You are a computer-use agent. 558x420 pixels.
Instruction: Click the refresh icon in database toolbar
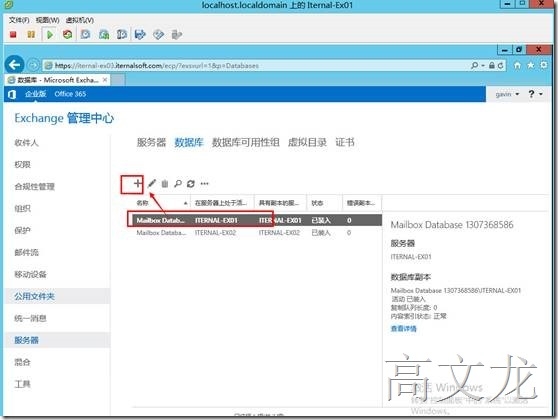click(x=191, y=184)
